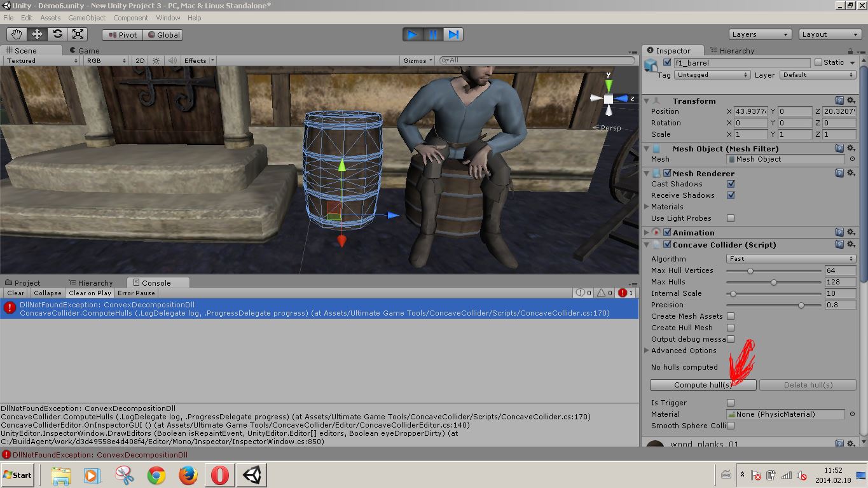Image resolution: width=868 pixels, height=488 pixels.
Task: Open Mesh object picker circle
Action: [x=852, y=159]
